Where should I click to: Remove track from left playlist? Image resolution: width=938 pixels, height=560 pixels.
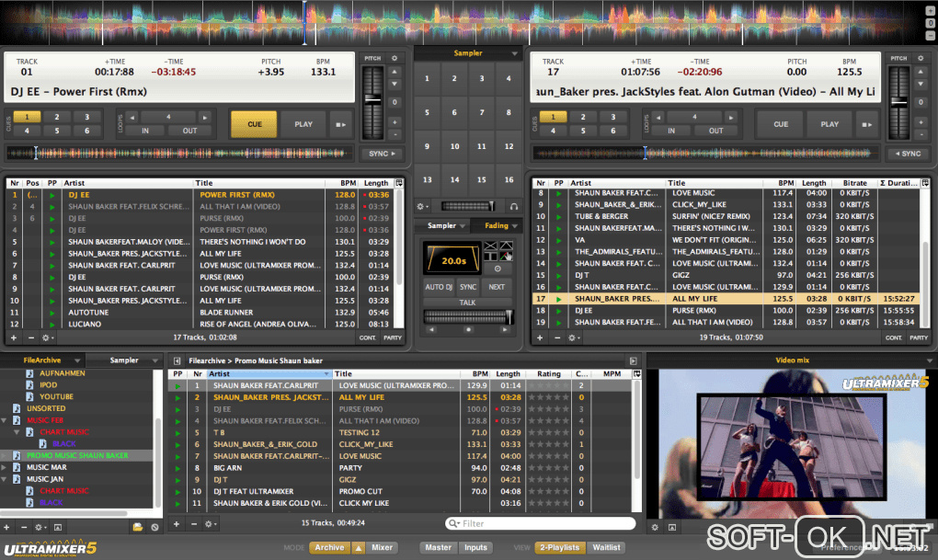(31, 338)
